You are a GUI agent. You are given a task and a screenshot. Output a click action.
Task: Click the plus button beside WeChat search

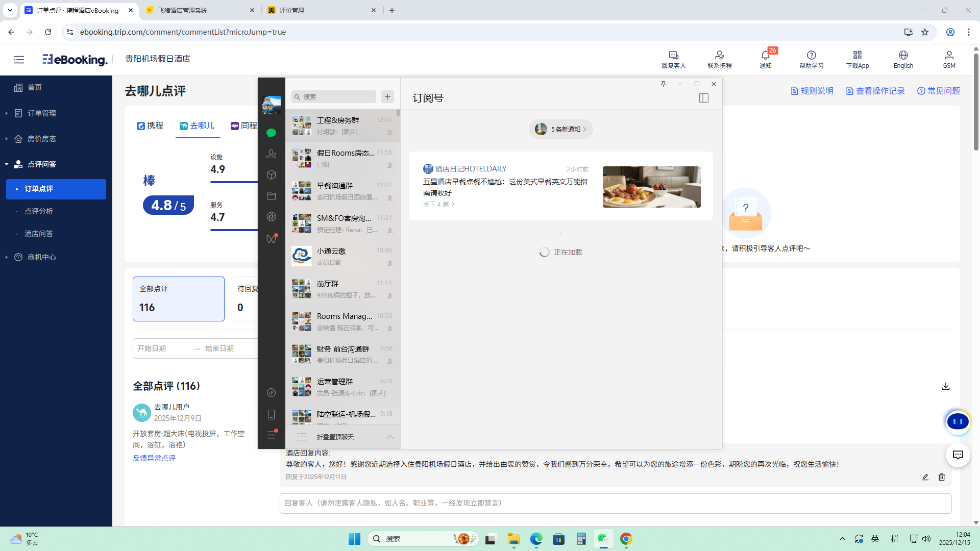pos(387,96)
